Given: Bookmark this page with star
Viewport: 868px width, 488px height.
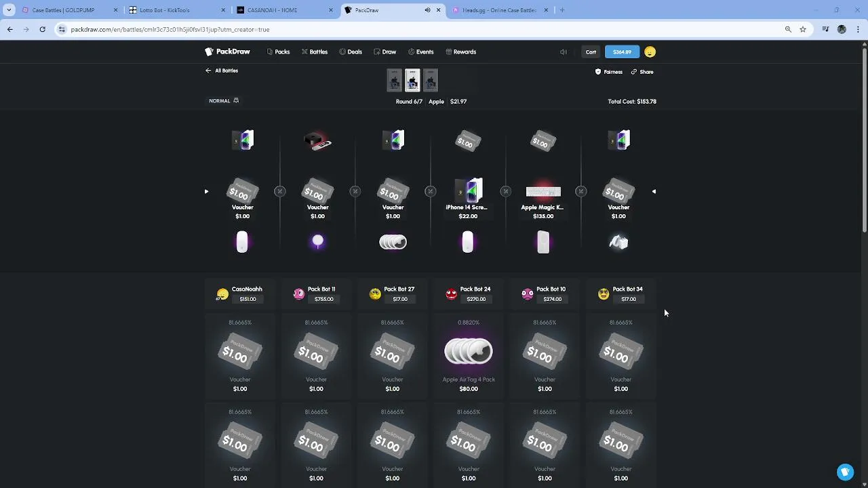Looking at the screenshot, I should 803,29.
